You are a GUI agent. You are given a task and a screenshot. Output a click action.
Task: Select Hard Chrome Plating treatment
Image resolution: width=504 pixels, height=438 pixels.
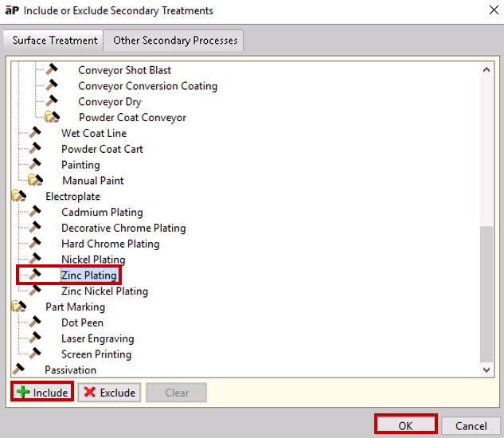coord(110,244)
